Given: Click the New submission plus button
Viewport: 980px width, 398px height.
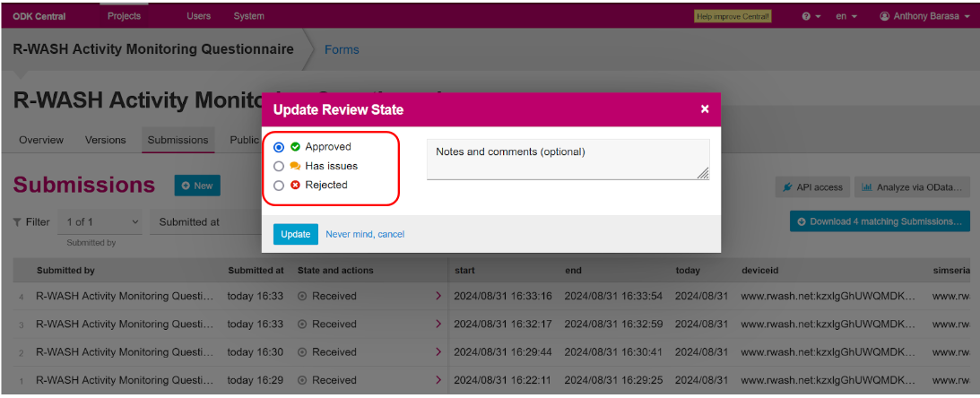Looking at the screenshot, I should (197, 186).
